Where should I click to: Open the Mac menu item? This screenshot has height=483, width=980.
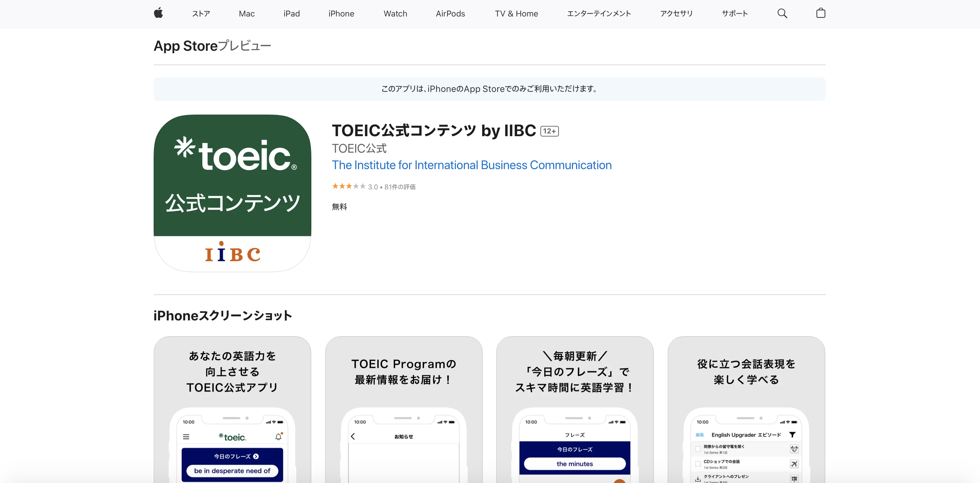click(x=247, y=14)
